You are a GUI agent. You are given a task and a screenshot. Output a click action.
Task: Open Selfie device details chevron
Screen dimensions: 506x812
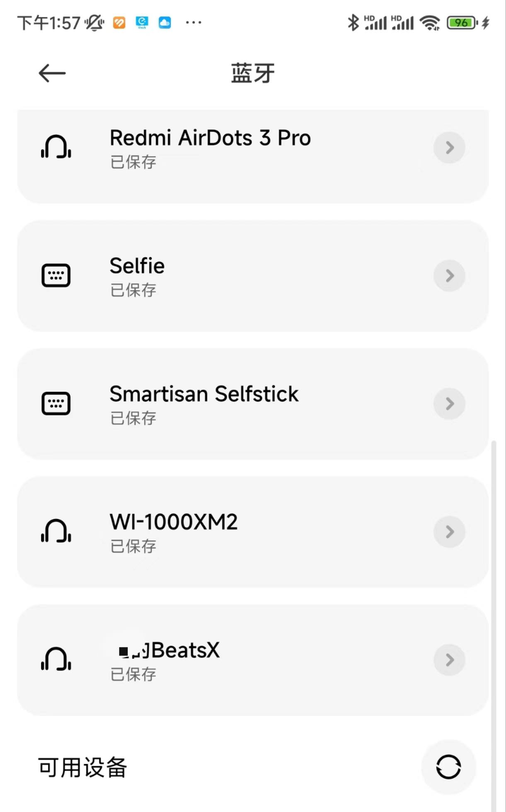pyautogui.click(x=450, y=276)
